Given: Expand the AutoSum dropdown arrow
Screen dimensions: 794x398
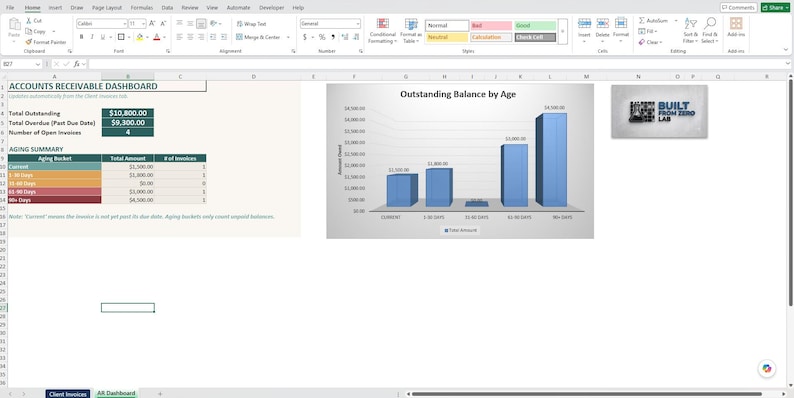Looking at the screenshot, I should coord(676,21).
